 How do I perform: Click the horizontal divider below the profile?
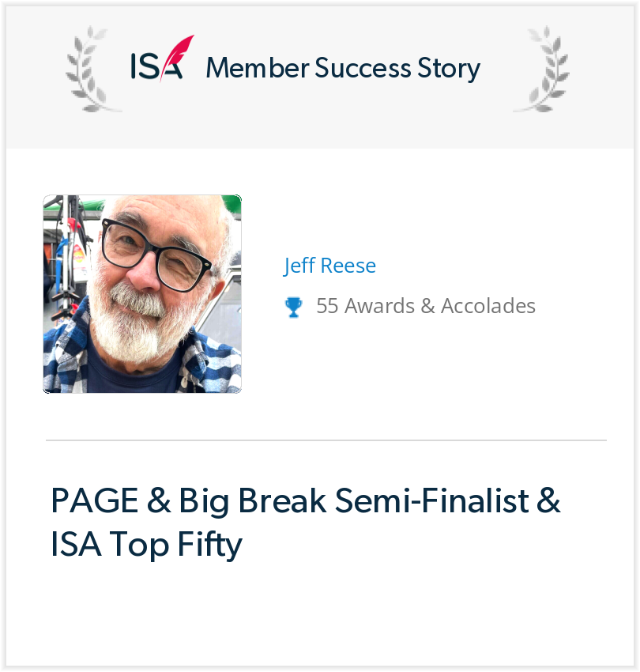(x=326, y=440)
